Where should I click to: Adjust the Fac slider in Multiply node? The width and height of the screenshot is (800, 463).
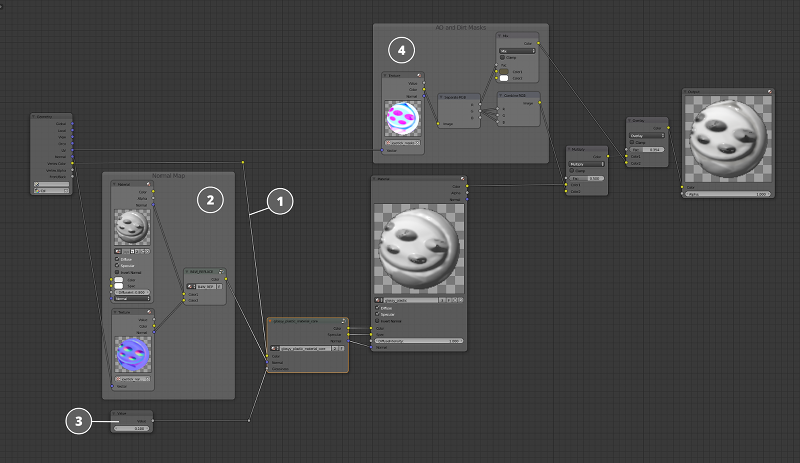tap(588, 178)
